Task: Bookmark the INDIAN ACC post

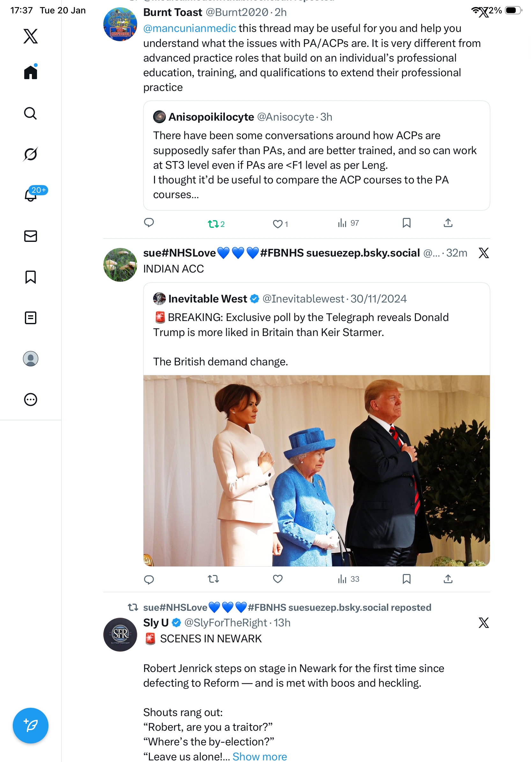Action: (406, 579)
